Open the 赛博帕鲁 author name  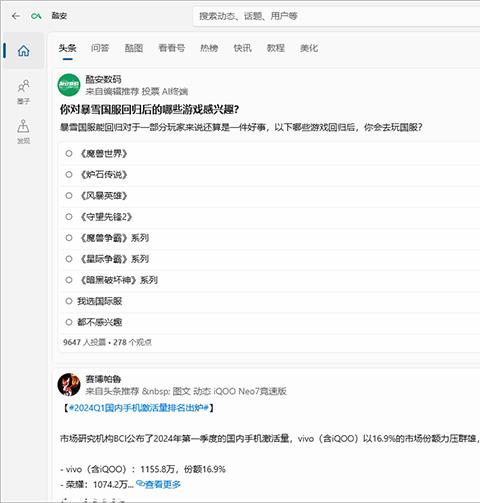pyautogui.click(x=103, y=379)
